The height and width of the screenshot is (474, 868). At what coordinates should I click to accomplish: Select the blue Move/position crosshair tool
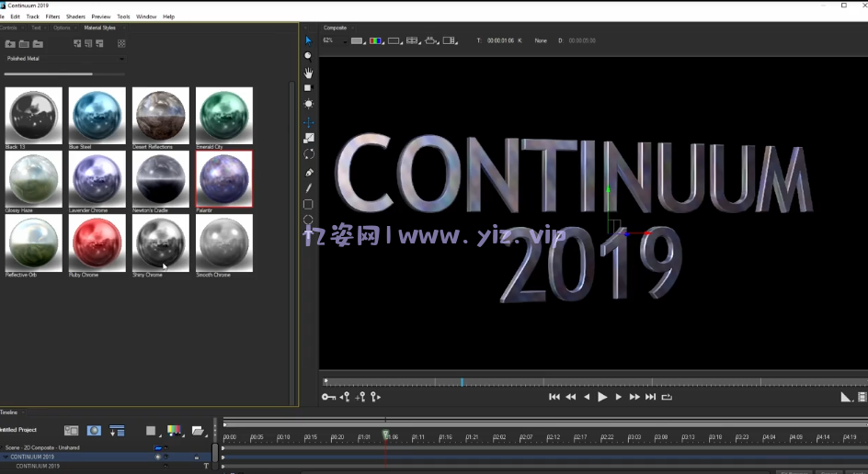[308, 122]
